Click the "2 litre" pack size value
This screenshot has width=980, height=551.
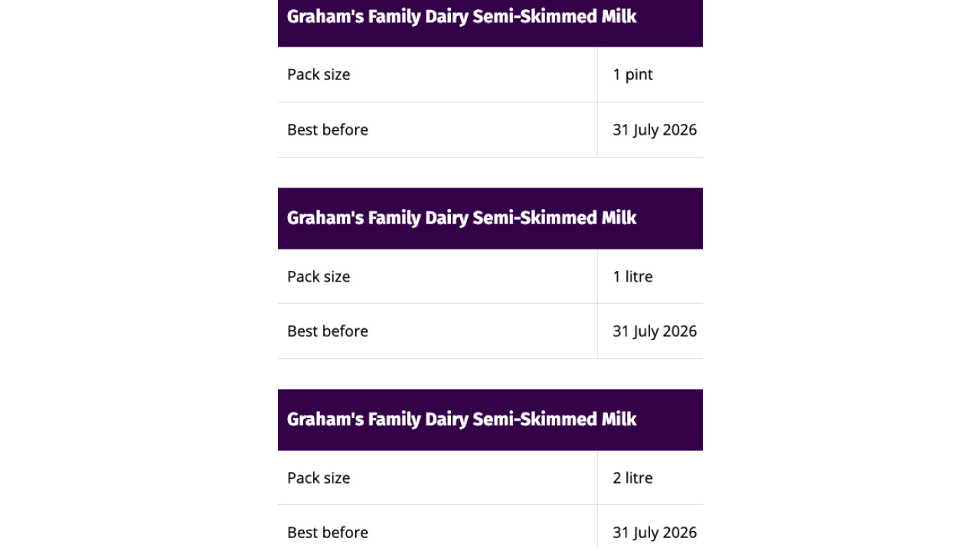pos(632,478)
